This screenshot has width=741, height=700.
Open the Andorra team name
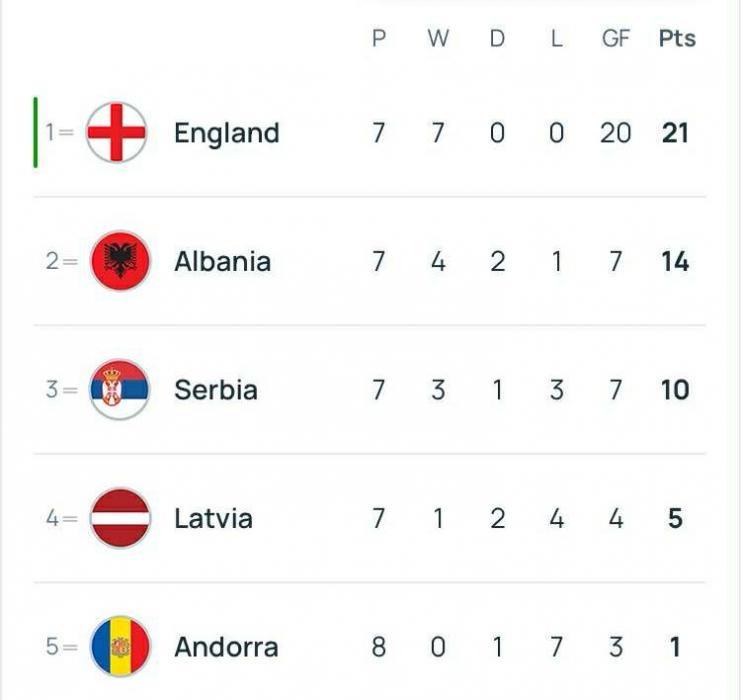(x=226, y=647)
